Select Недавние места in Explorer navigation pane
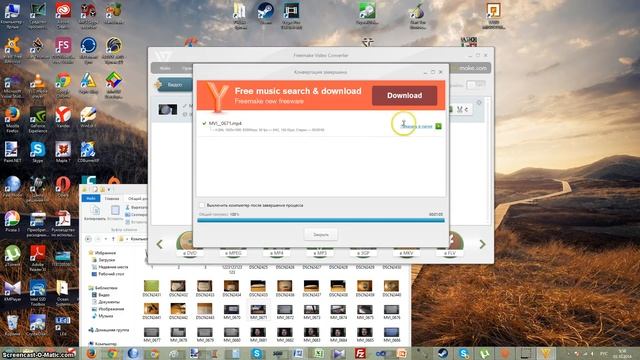 coord(113,267)
